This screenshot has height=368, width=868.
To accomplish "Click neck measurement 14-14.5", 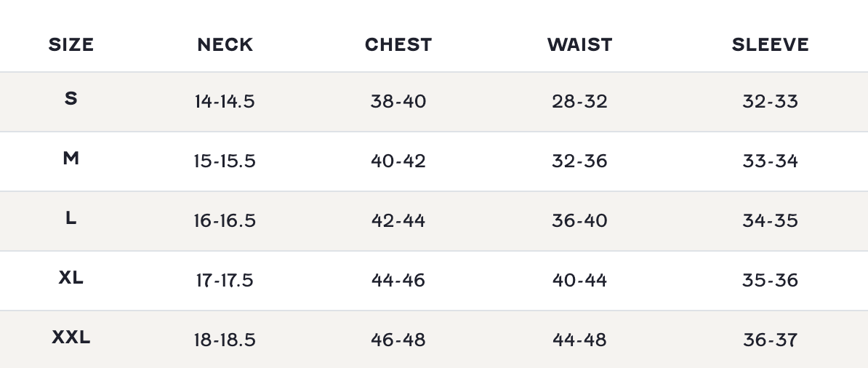I will (x=225, y=101).
